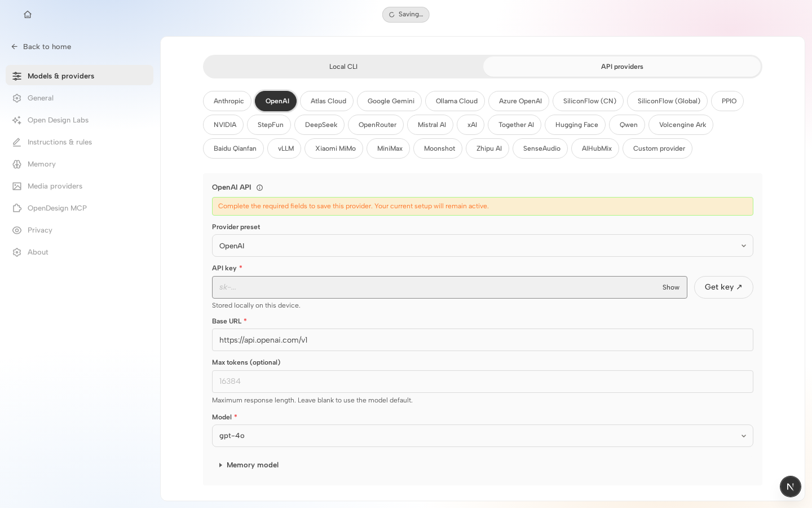Select the SenseAudio provider chip
The height and width of the screenshot is (508, 812).
[x=540, y=148]
